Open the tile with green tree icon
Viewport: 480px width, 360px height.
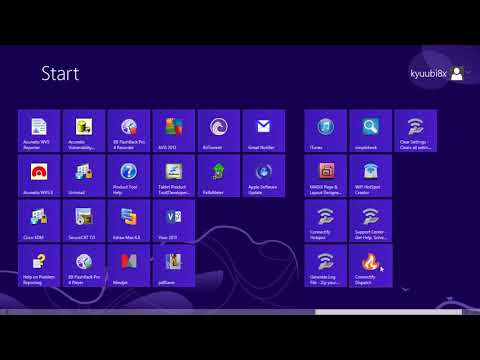pos(219,176)
